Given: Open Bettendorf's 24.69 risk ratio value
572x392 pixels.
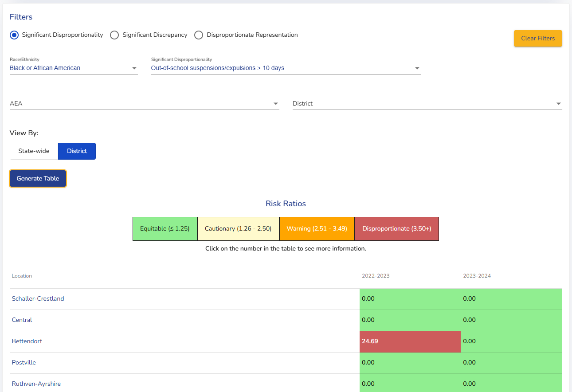Looking at the screenshot, I should [370, 341].
